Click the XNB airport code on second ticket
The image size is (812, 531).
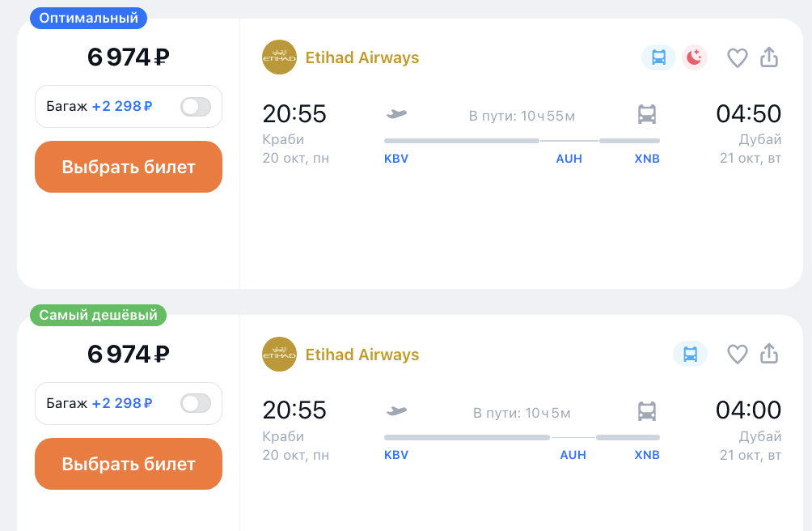647,455
